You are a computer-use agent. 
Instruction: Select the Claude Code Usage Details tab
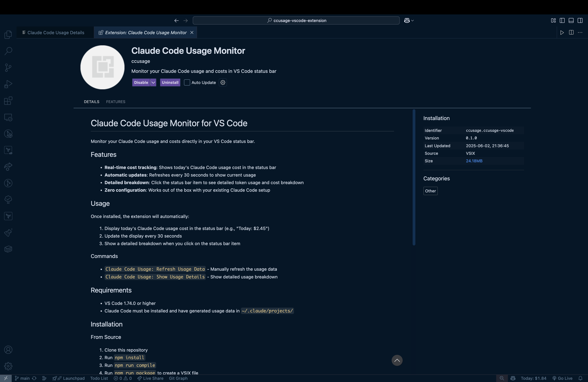(x=55, y=32)
